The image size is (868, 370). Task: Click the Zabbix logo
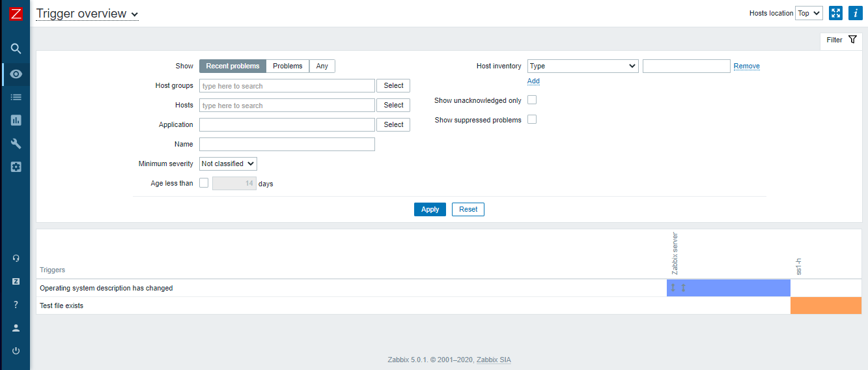(x=16, y=14)
